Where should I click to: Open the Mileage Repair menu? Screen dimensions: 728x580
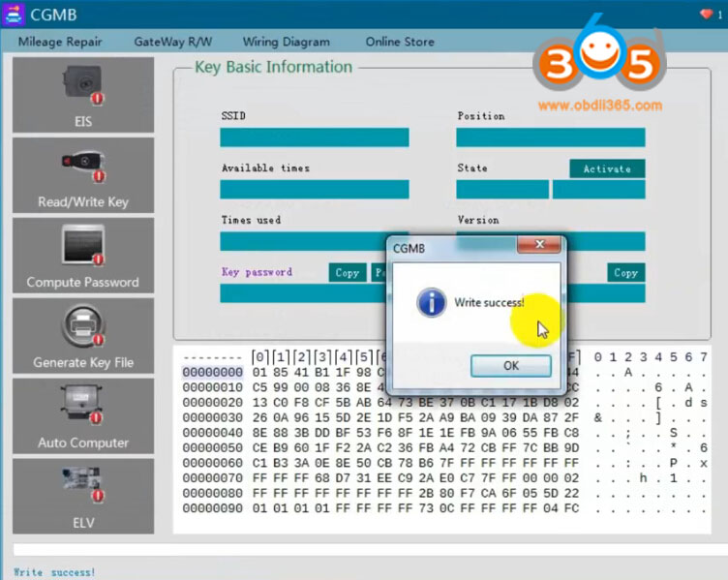pyautogui.click(x=60, y=42)
